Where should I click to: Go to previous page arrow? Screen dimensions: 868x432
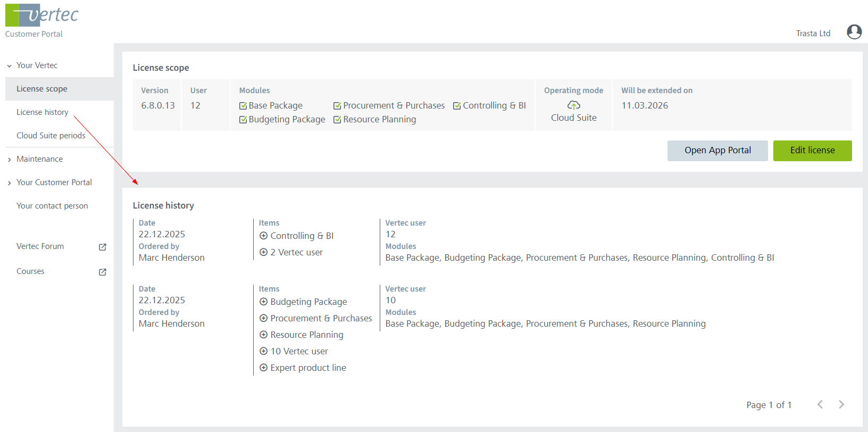coord(820,404)
